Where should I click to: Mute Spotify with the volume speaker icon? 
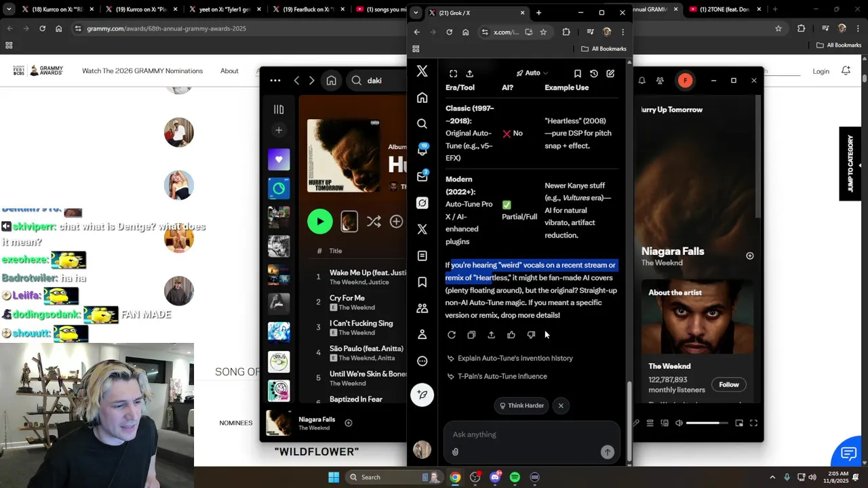point(679,423)
